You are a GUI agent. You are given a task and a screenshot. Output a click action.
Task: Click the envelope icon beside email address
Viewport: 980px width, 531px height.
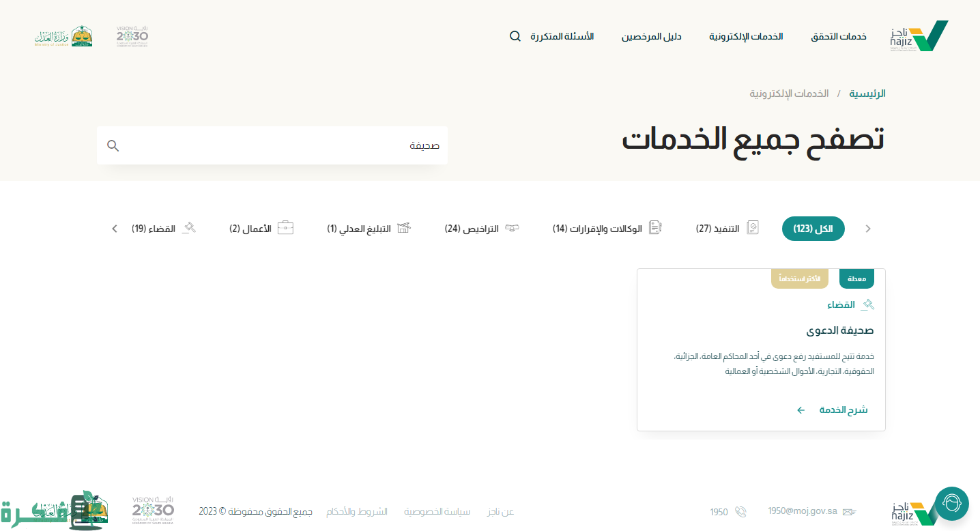pos(849,512)
